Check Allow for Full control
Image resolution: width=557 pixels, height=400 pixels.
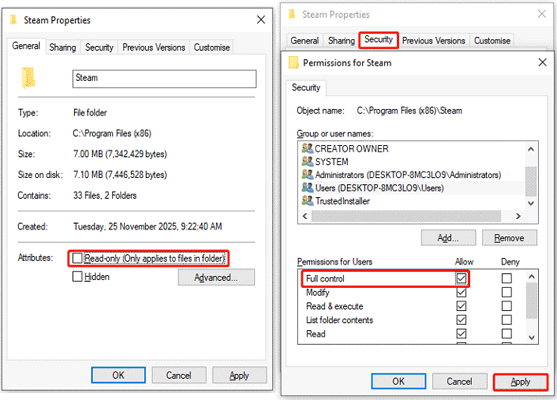(461, 278)
